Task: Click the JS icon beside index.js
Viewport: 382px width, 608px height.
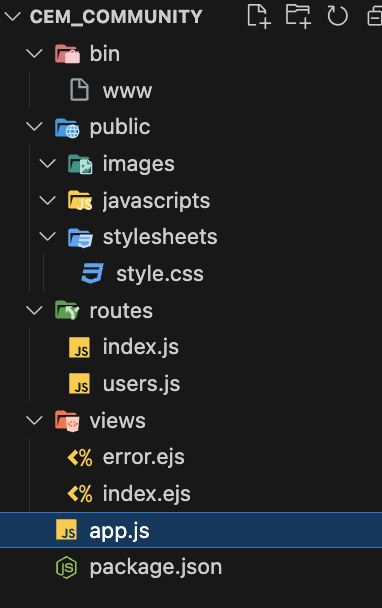Action: click(x=80, y=347)
